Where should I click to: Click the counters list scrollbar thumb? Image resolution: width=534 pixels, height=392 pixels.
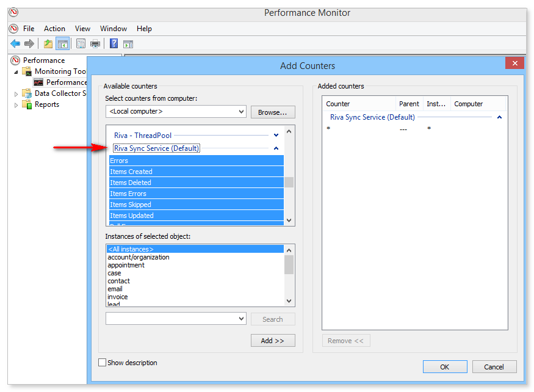click(x=289, y=182)
